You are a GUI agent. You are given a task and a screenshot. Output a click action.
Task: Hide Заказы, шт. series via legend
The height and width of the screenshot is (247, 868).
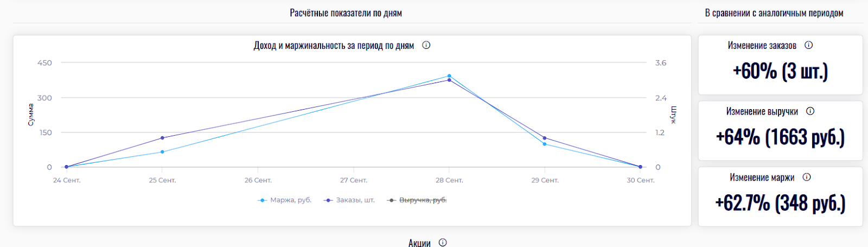[x=349, y=200]
